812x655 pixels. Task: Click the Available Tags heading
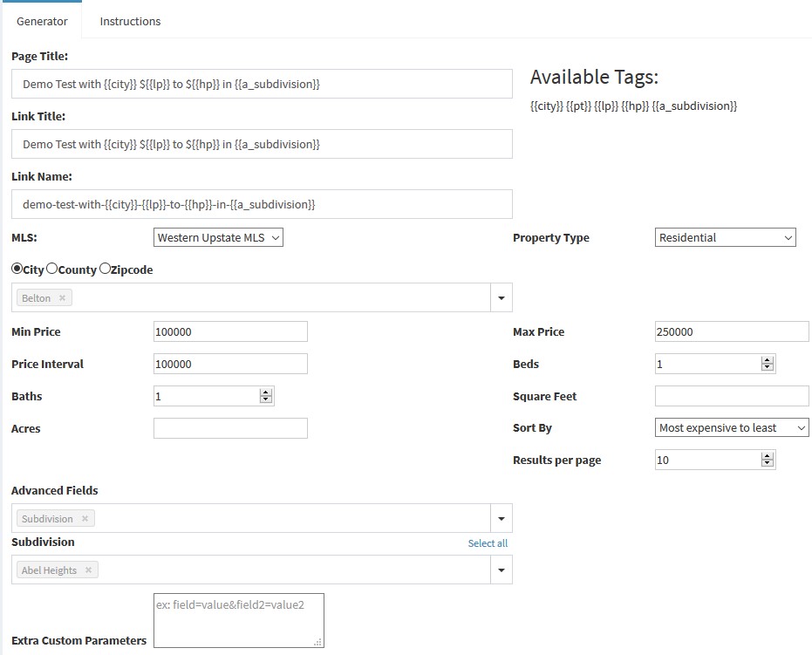594,77
